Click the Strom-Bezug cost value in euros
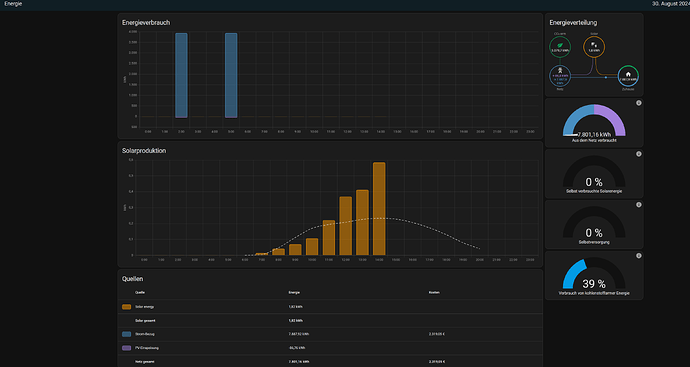The height and width of the screenshot is (367, 690). 437,334
